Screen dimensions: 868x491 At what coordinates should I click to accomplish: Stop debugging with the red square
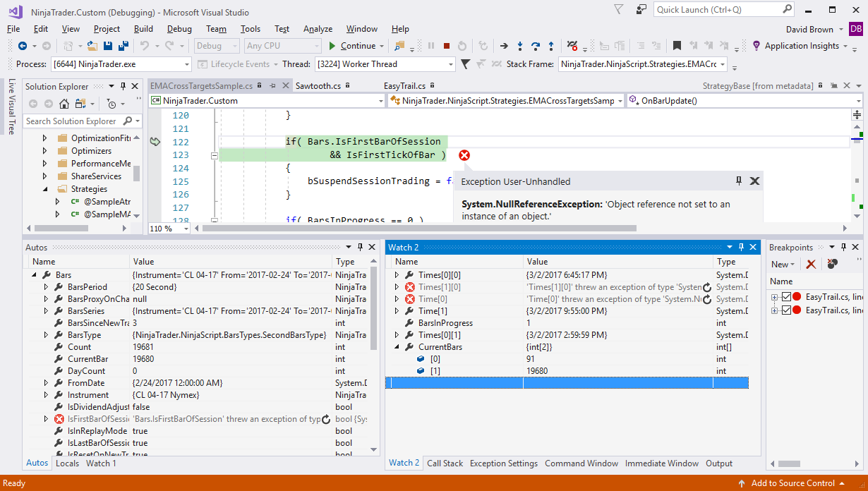447,46
